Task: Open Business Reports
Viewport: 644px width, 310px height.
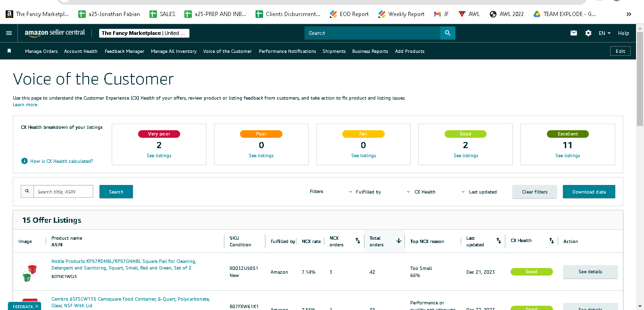Action: (x=370, y=51)
